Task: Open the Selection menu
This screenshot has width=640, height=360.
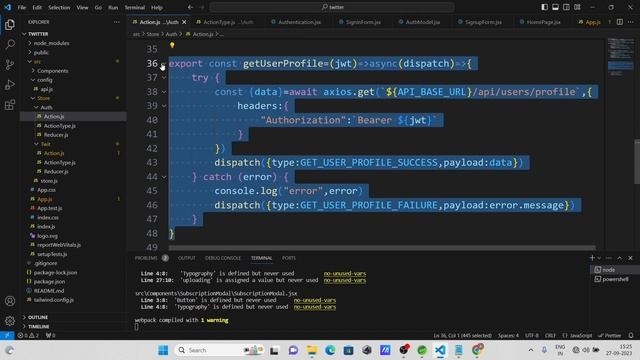Action: pyautogui.click(x=59, y=7)
